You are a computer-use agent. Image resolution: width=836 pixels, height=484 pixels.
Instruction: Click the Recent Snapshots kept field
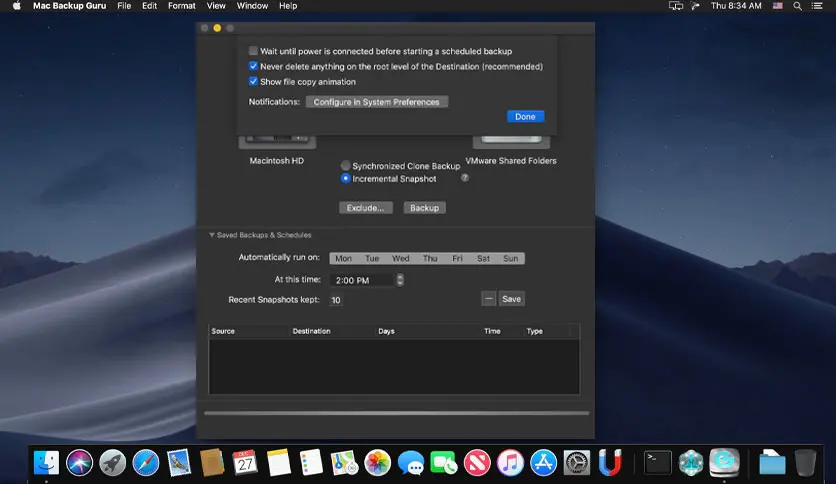[x=336, y=300]
